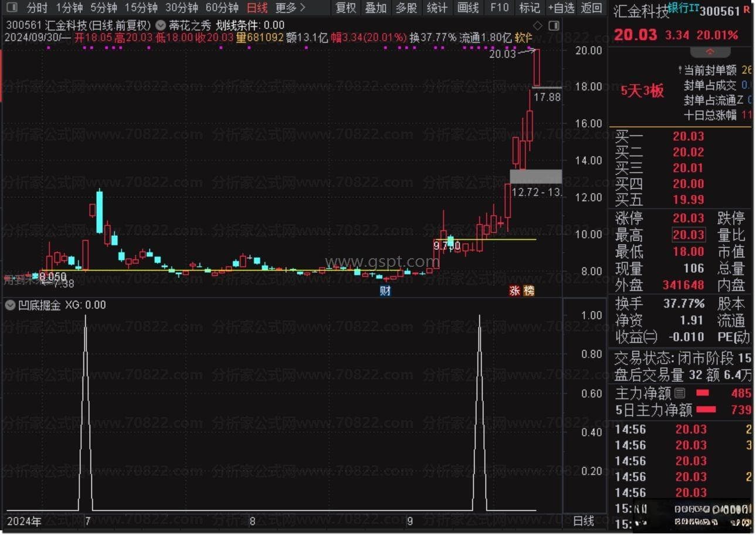Screen dimensions: 756x535
Task: Click the 换手 value 37.77%
Action: click(684, 304)
